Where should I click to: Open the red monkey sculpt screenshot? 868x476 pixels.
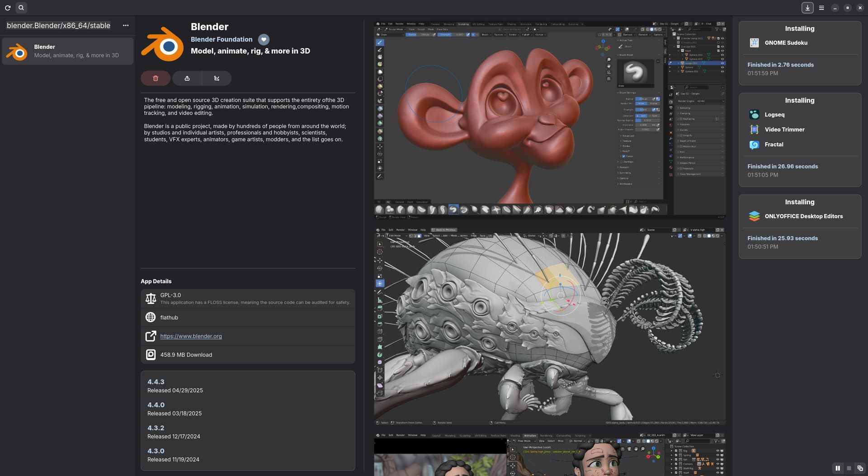pyautogui.click(x=550, y=120)
